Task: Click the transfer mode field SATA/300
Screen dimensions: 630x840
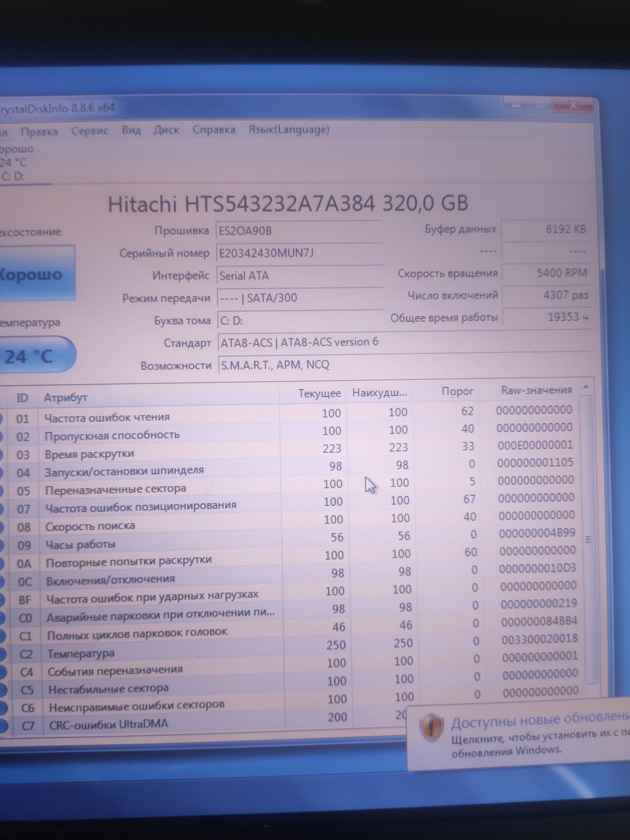Action: 300,298
